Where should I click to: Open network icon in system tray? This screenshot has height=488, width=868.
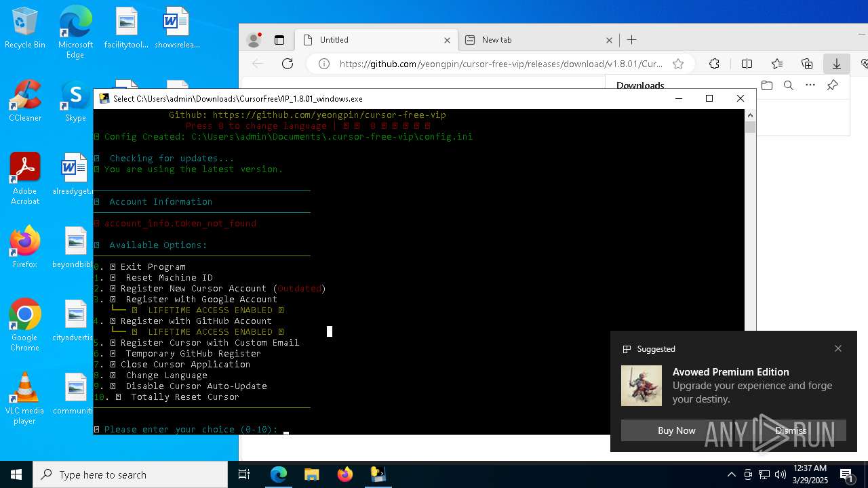764,474
